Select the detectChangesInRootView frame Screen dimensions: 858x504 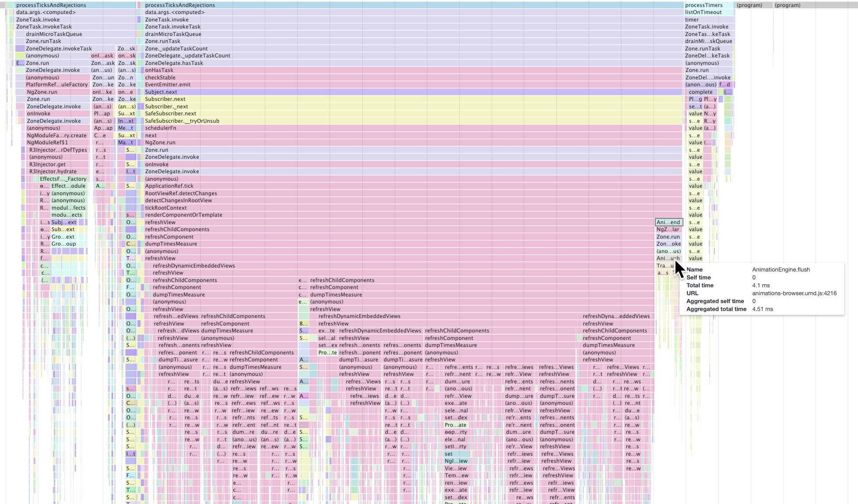click(413, 200)
